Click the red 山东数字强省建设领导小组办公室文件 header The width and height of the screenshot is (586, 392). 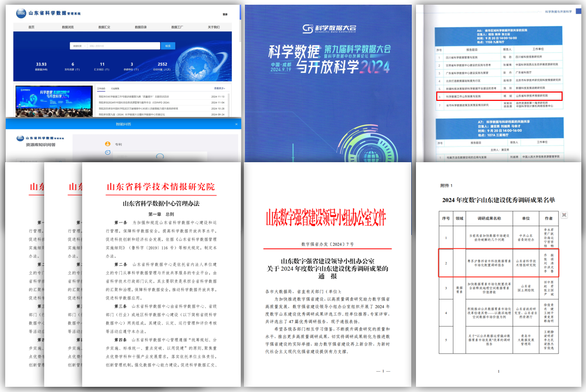point(326,218)
